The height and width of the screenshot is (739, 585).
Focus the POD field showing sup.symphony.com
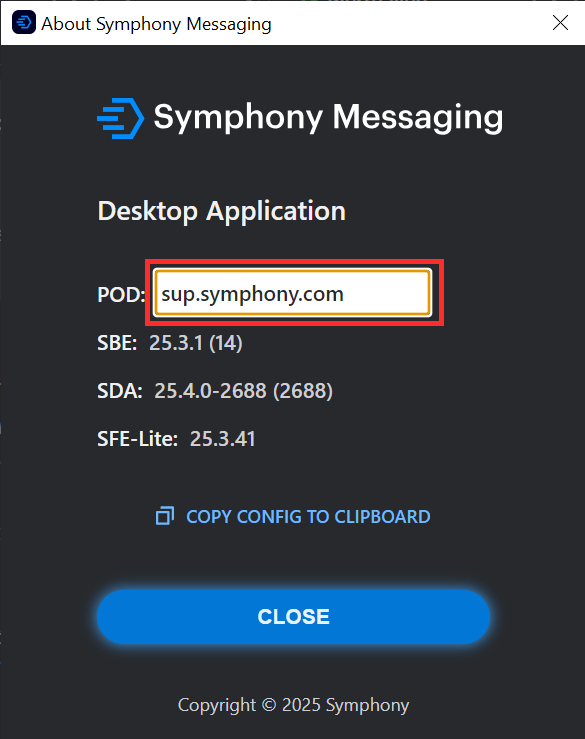(292, 293)
